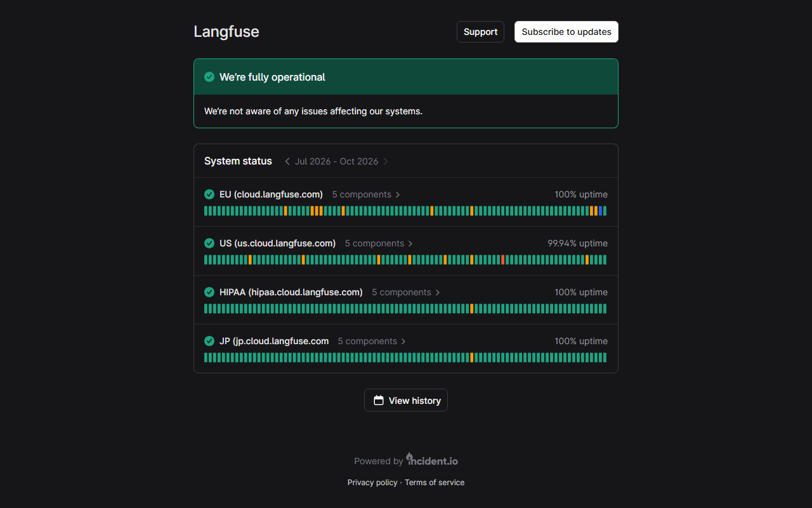Expand the US 5 components list
812x508 pixels.
point(379,243)
